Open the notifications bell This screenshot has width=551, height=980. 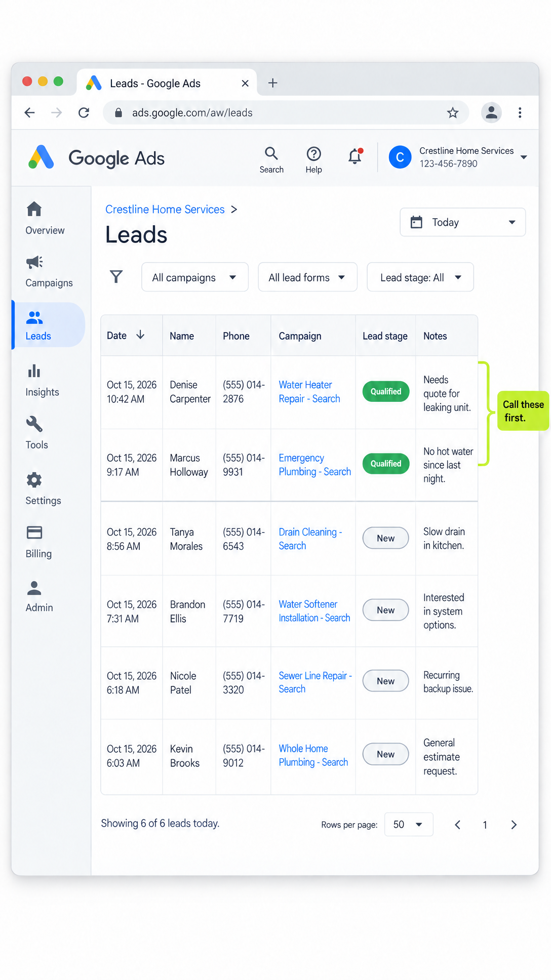[355, 156]
